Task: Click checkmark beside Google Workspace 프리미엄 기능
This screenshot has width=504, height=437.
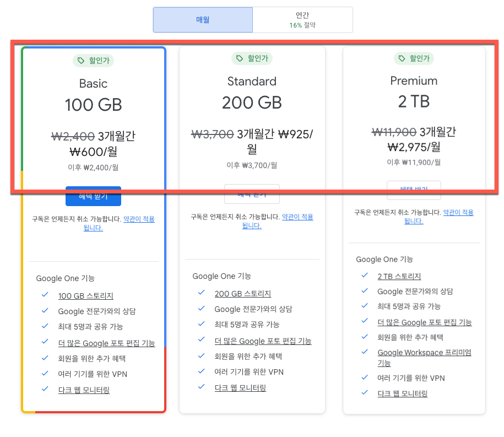Action: (x=365, y=352)
